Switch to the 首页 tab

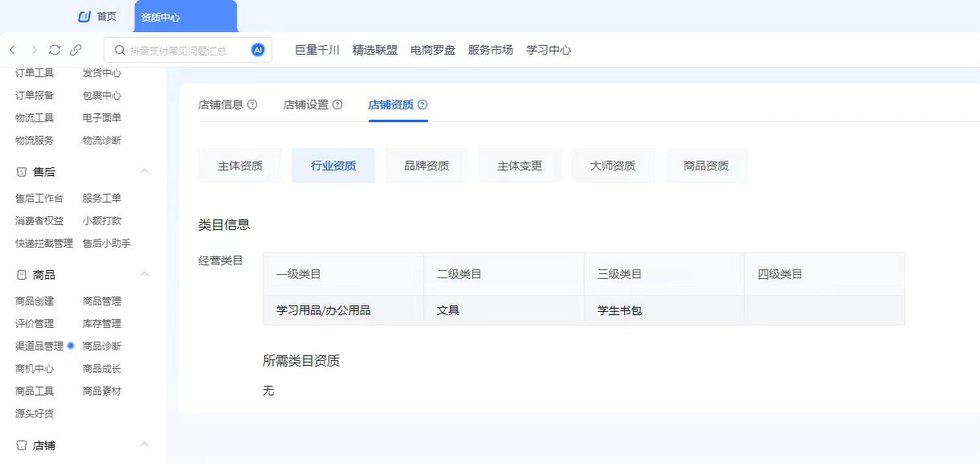click(97, 17)
